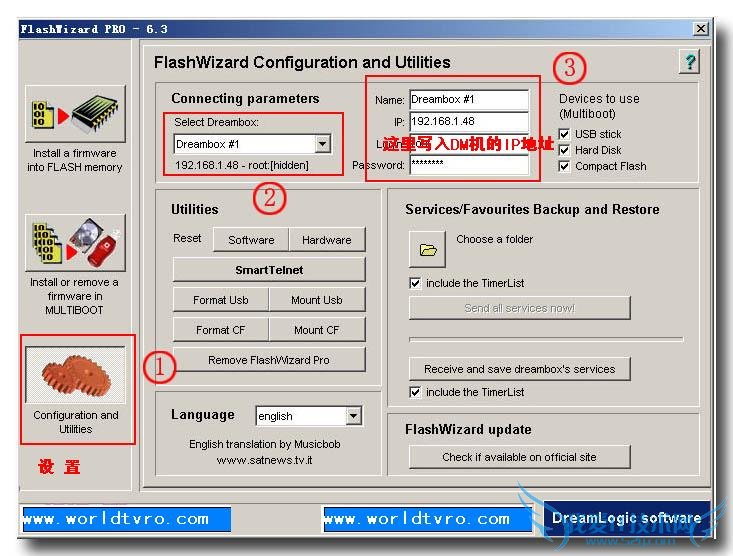Expand the Language dropdown
Viewport: 733px width, 556px height.
pos(353,416)
